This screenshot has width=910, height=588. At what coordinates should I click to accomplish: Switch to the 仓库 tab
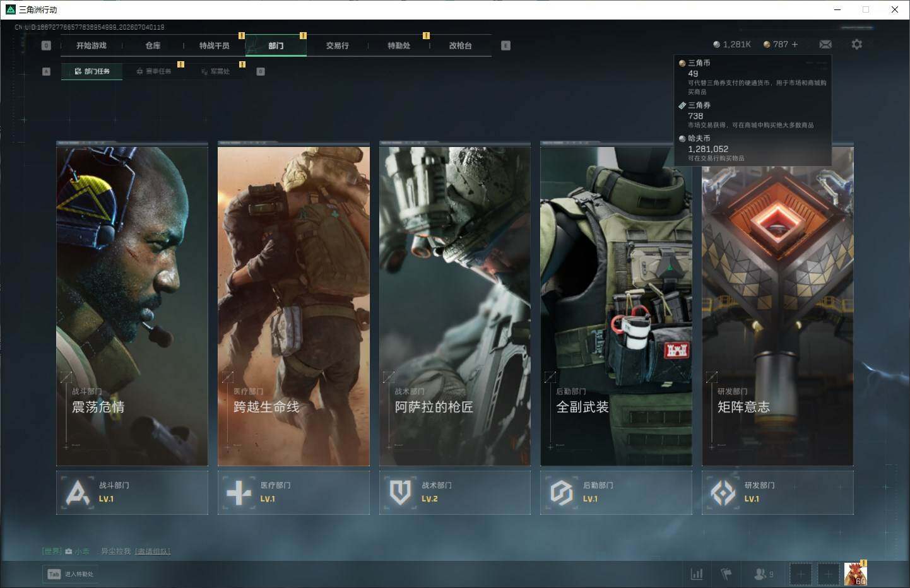click(x=153, y=45)
